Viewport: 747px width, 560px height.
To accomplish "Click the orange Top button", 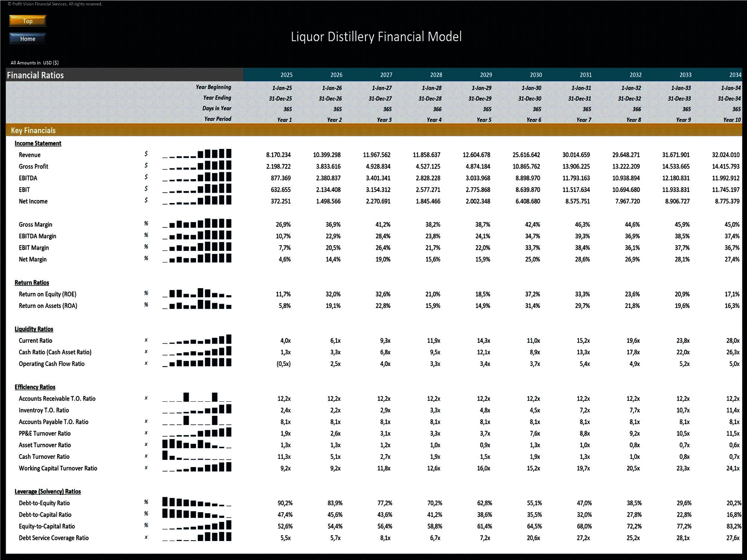I will point(28,21).
